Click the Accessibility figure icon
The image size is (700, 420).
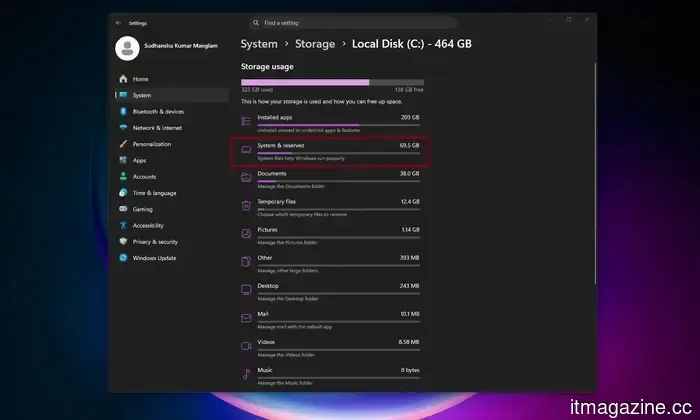pos(123,225)
